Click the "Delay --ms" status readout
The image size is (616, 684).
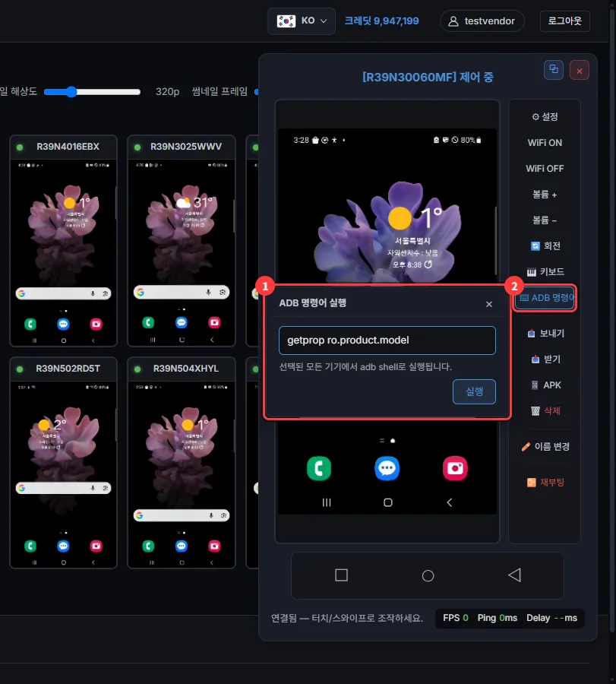pyautogui.click(x=551, y=618)
